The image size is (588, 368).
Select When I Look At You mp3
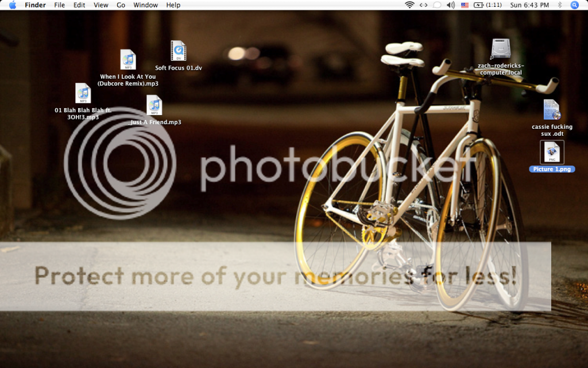tap(127, 60)
